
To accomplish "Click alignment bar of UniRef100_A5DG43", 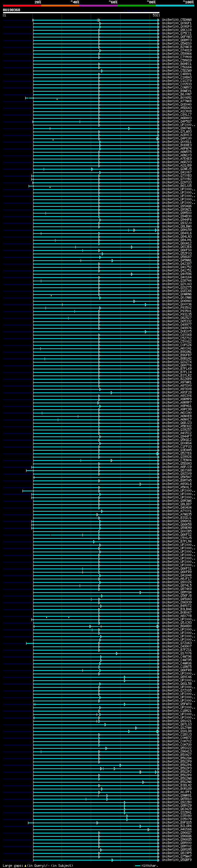I will (96, 108).
